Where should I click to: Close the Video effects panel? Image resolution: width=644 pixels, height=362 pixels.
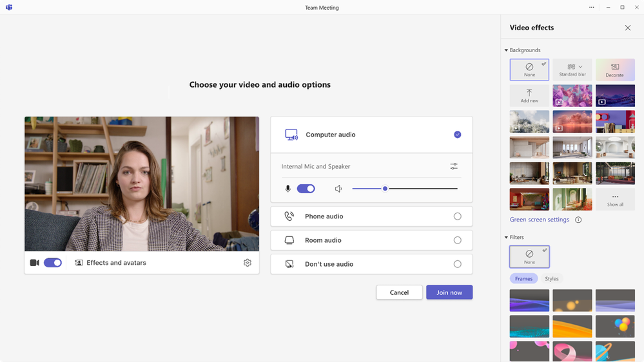click(628, 28)
